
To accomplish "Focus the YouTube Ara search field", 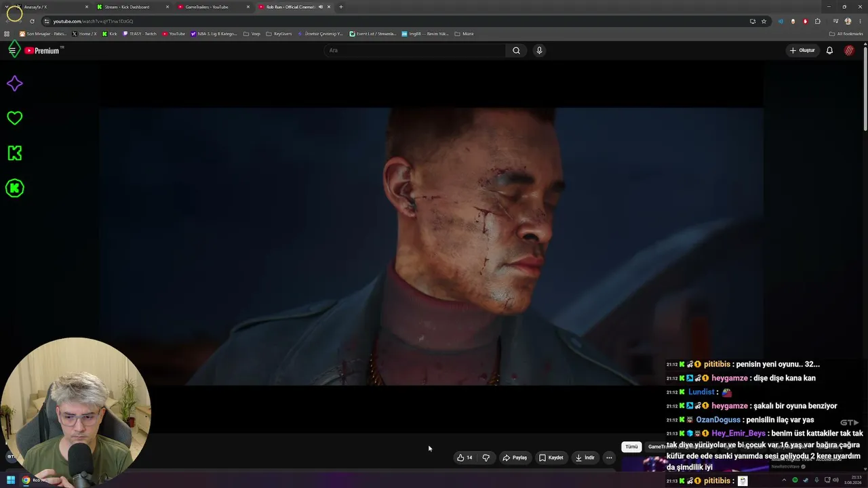I will 415,50.
